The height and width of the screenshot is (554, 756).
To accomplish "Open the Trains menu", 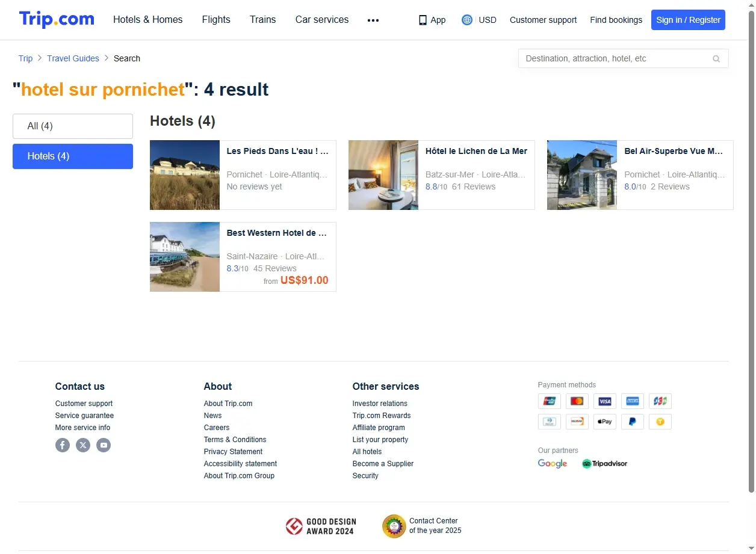I will 263,20.
